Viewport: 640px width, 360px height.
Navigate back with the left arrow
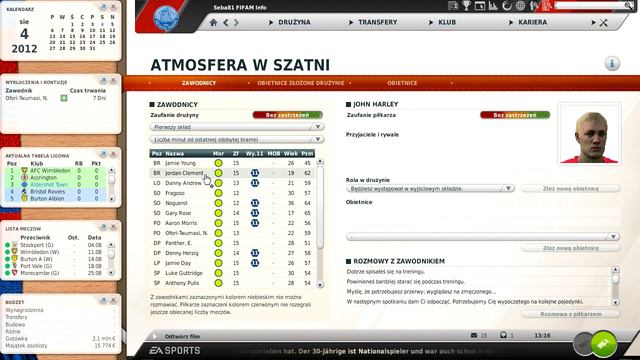226,22
